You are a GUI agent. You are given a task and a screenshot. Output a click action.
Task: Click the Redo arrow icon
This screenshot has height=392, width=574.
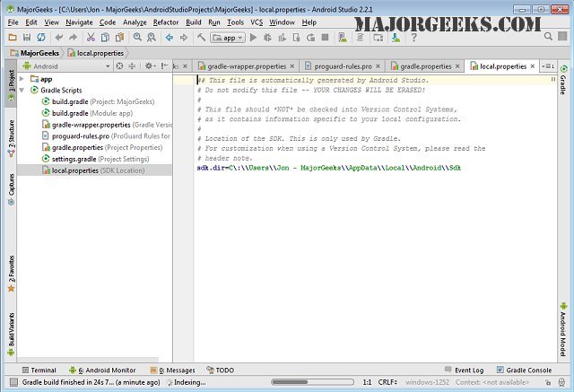tap(73, 38)
